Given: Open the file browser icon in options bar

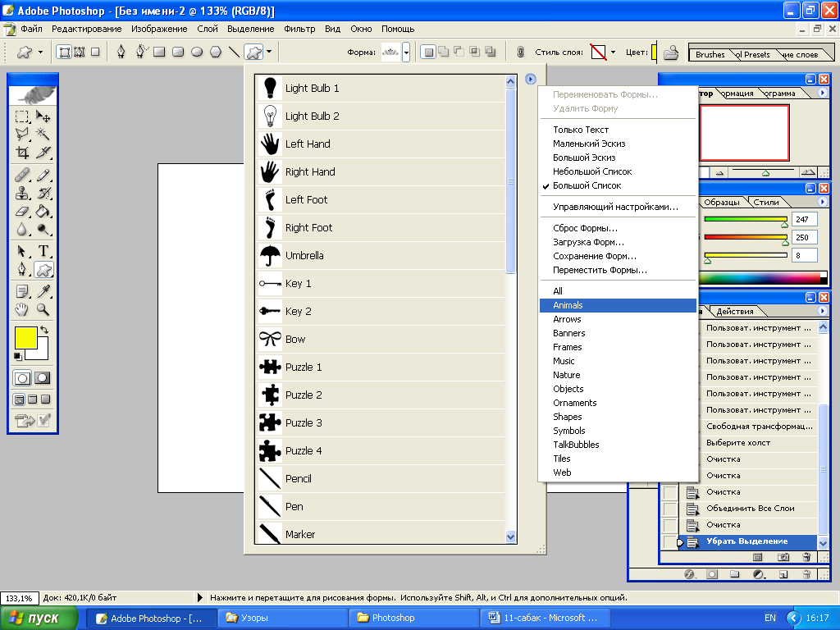Looking at the screenshot, I should pyautogui.click(x=671, y=52).
